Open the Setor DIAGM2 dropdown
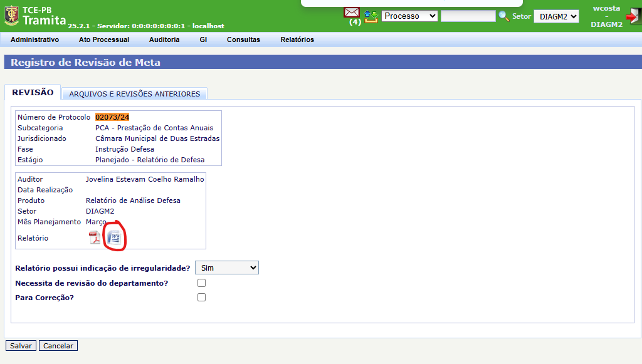 [x=557, y=16]
